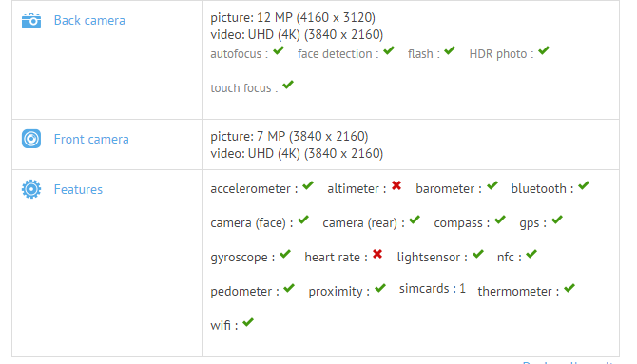
Task: Click the checkmark beside bluetooth
Action: (584, 185)
